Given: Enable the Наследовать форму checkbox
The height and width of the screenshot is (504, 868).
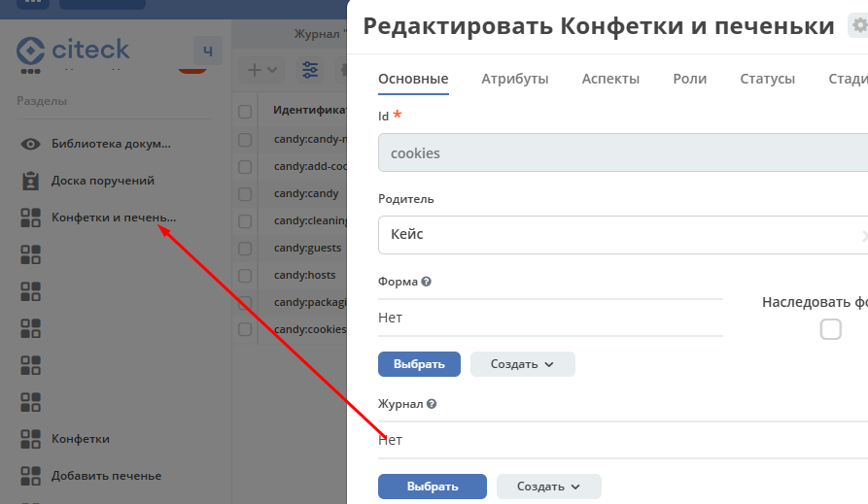Looking at the screenshot, I should (830, 329).
